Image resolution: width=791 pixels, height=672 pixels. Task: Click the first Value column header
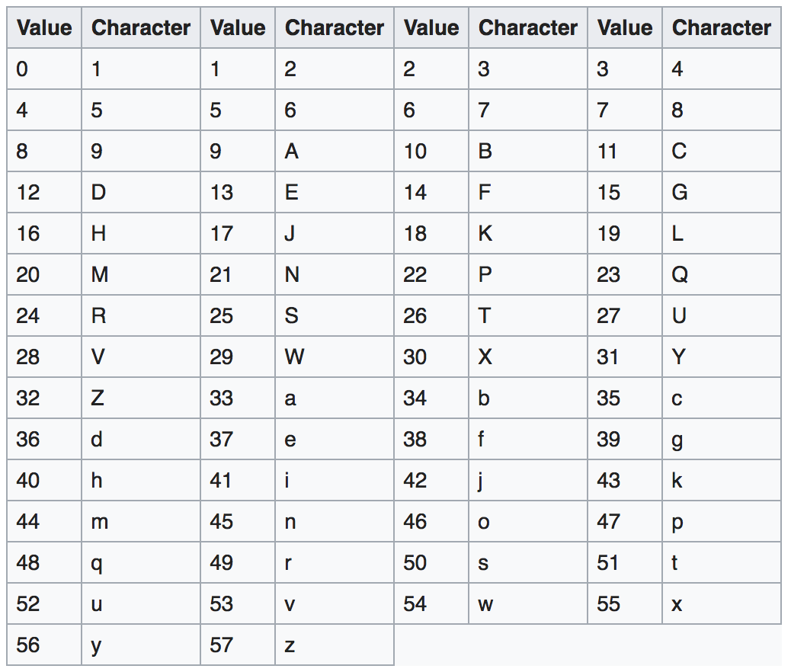44,27
